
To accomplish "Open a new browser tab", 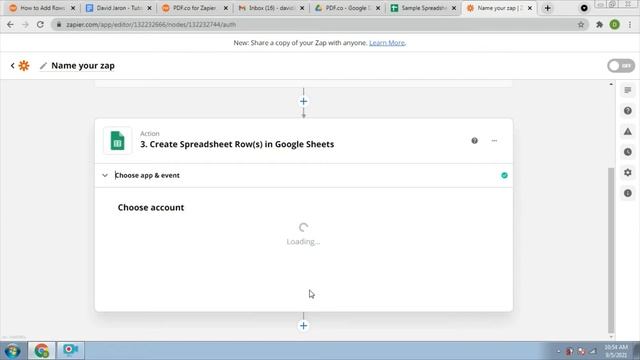I will tap(547, 8).
